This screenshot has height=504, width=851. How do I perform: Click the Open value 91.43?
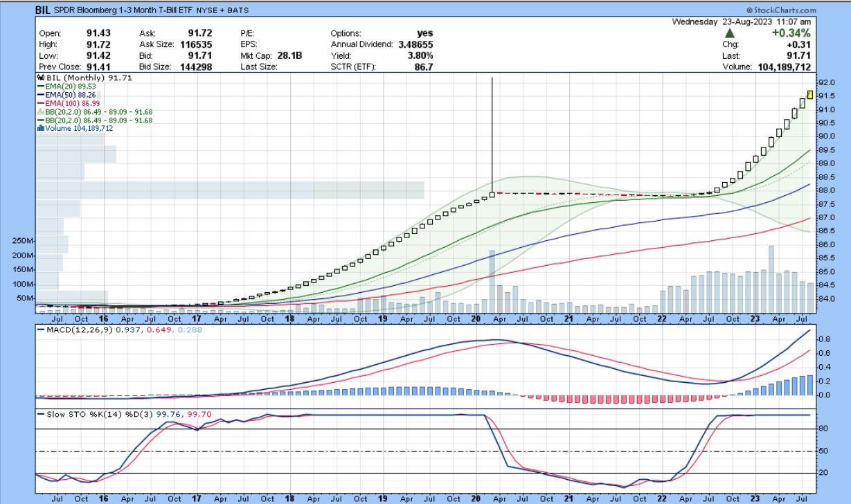tap(98, 33)
